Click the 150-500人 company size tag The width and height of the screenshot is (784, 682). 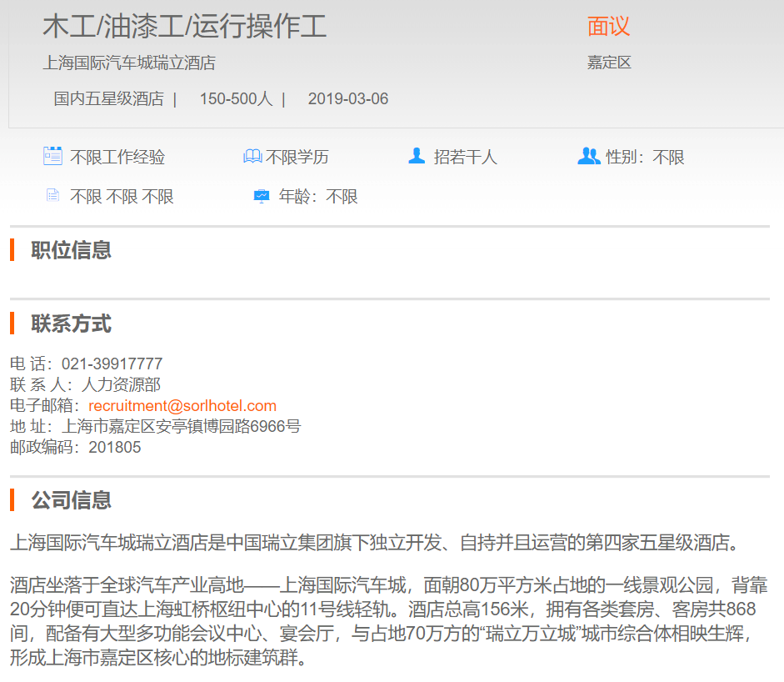coord(236,99)
